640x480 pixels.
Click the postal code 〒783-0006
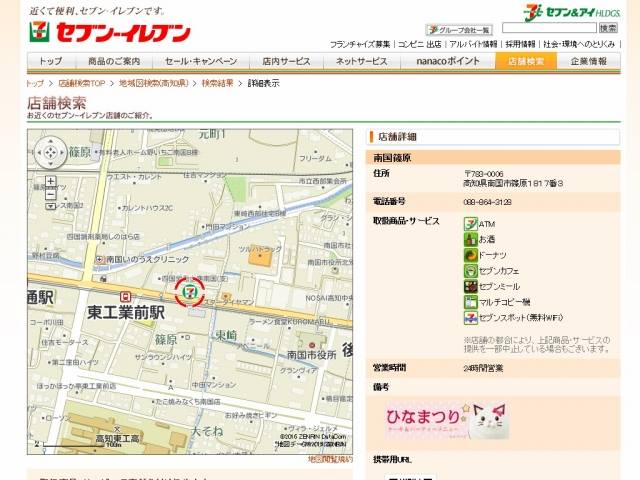pos(484,174)
